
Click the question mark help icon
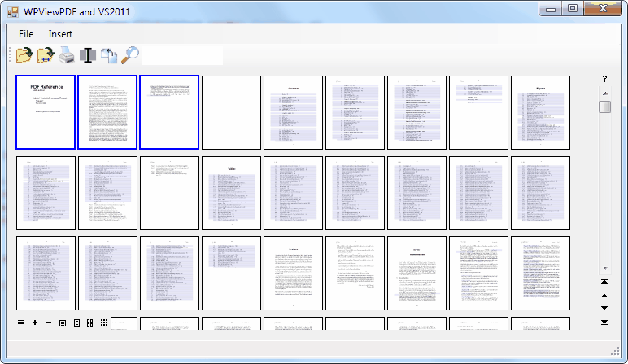point(604,79)
